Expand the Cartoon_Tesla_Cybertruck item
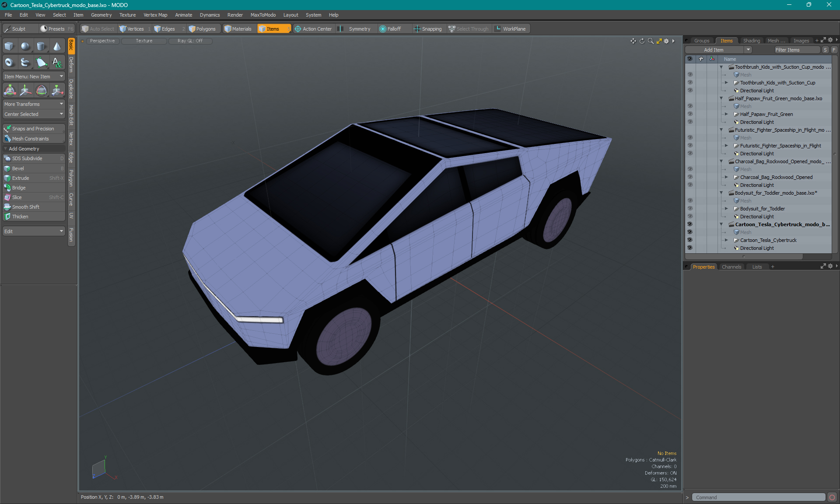 point(727,240)
